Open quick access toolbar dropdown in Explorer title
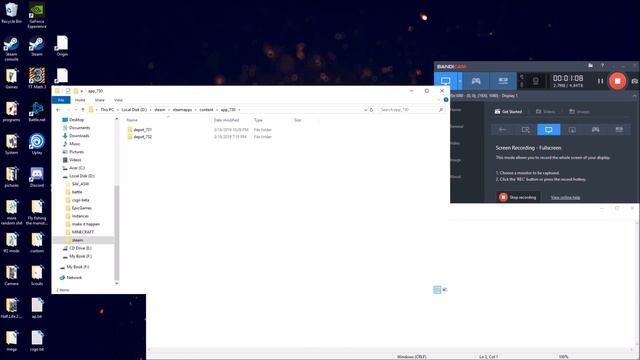Image resolution: width=640 pixels, height=360 pixels. (82, 91)
